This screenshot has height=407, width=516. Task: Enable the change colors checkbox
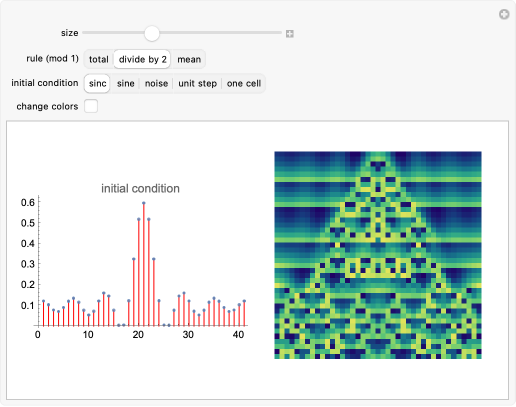pyautogui.click(x=91, y=106)
